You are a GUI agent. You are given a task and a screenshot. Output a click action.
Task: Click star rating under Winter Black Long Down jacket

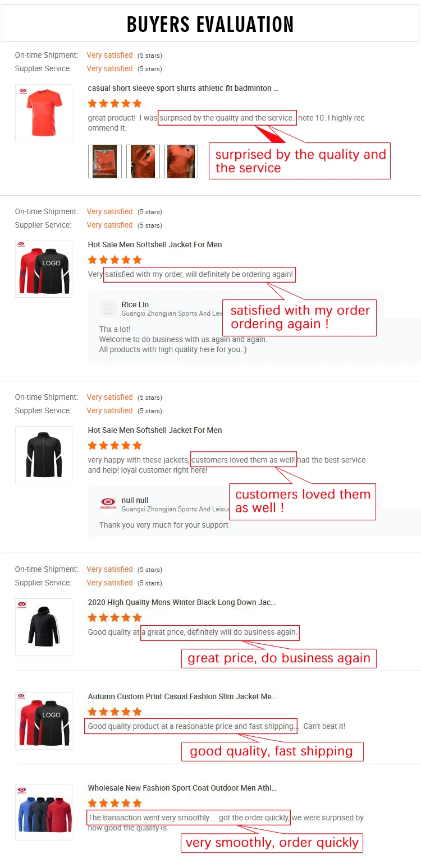pyautogui.click(x=115, y=617)
